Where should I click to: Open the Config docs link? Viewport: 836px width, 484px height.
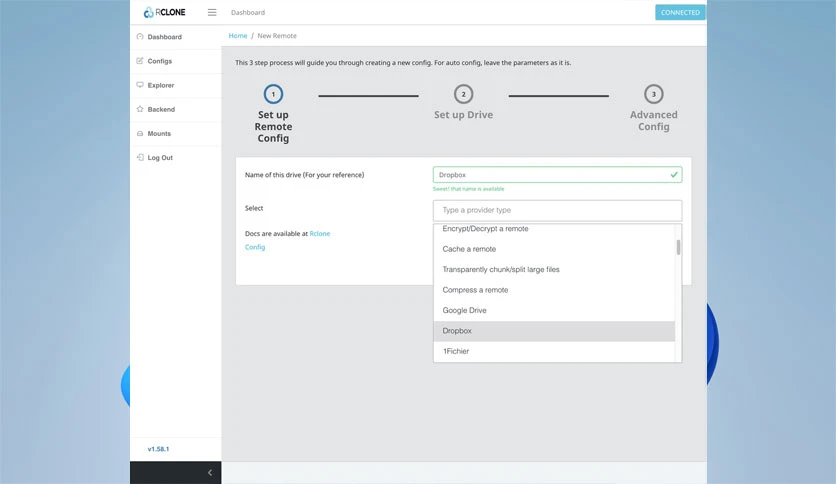click(x=255, y=247)
